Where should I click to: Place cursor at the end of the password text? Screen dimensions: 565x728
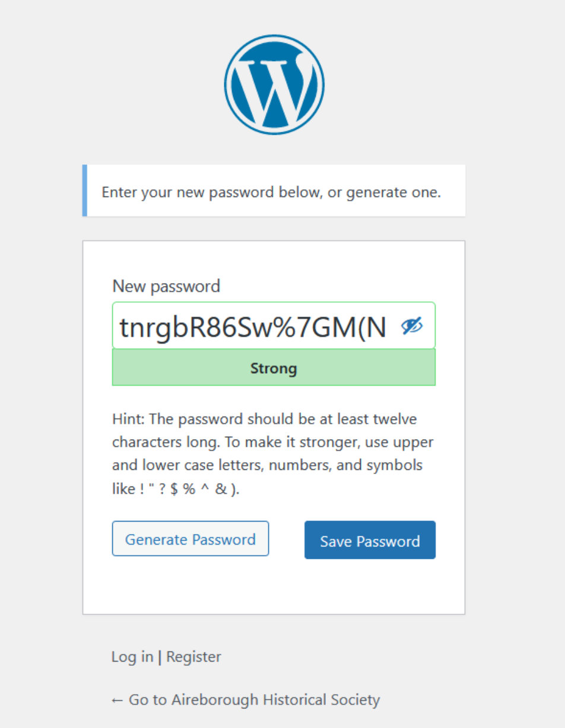[388, 326]
